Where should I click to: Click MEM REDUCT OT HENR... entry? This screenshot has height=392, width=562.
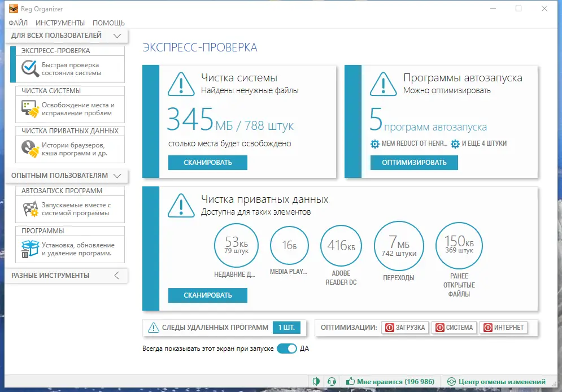coord(415,143)
